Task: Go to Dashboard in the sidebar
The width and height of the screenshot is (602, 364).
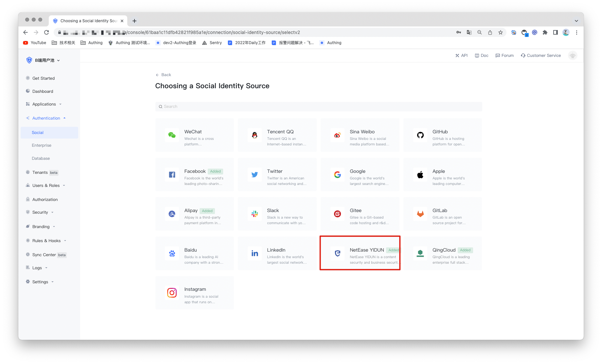Action: (x=43, y=91)
